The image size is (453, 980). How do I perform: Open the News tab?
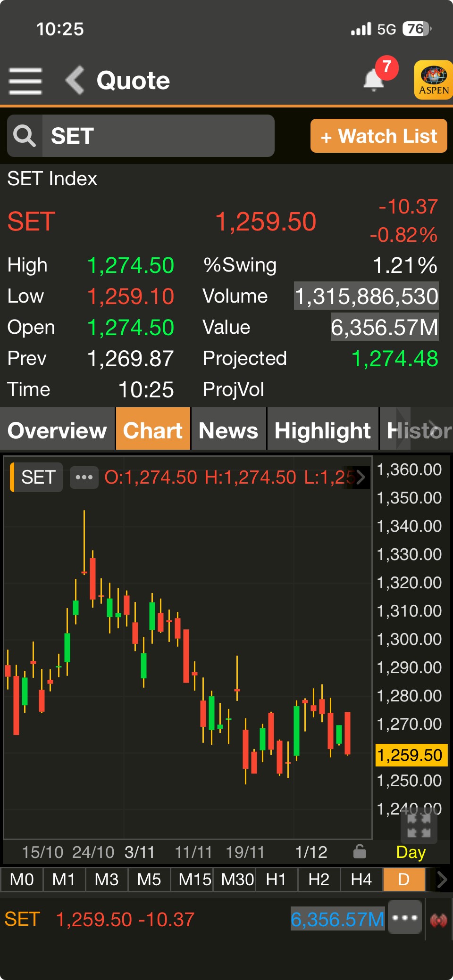pos(228,430)
